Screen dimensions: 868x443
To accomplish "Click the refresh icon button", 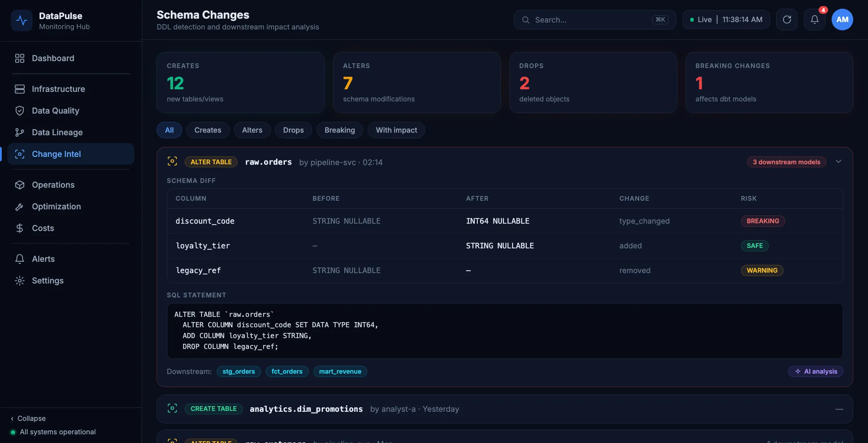I will (x=787, y=20).
